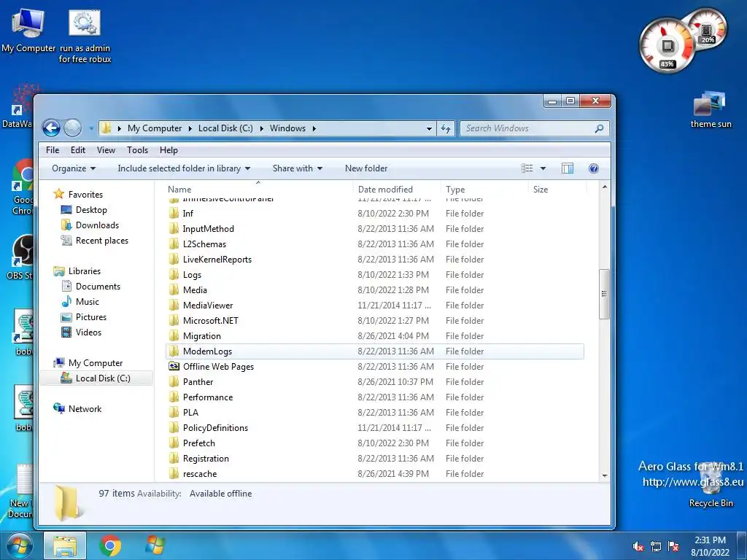Viewport: 747px width, 560px height.
Task: Click the muted volume tray icon
Action: (638, 546)
